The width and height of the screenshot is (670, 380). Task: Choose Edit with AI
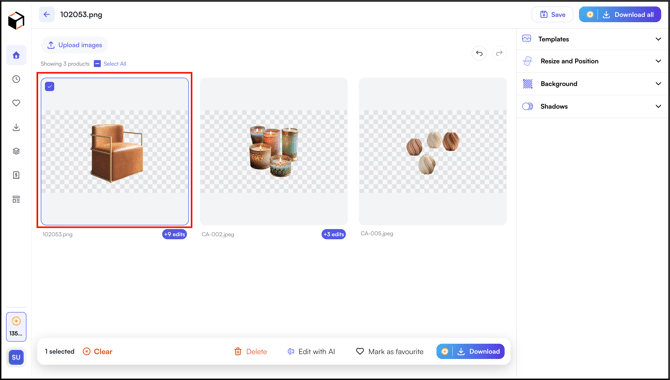[x=311, y=351]
